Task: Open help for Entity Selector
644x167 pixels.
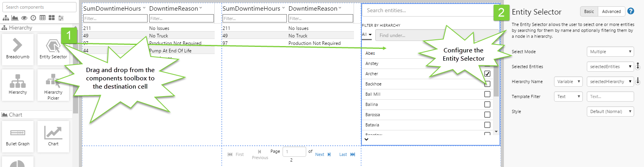Action: click(631, 11)
